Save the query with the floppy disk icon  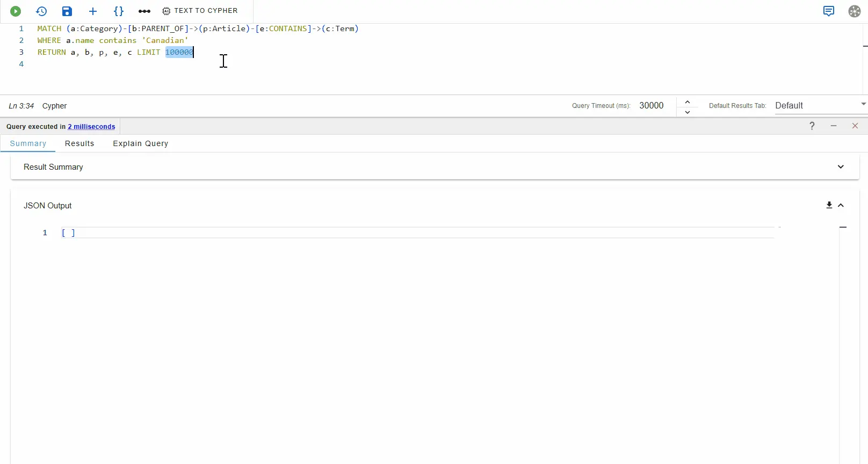coord(67,11)
